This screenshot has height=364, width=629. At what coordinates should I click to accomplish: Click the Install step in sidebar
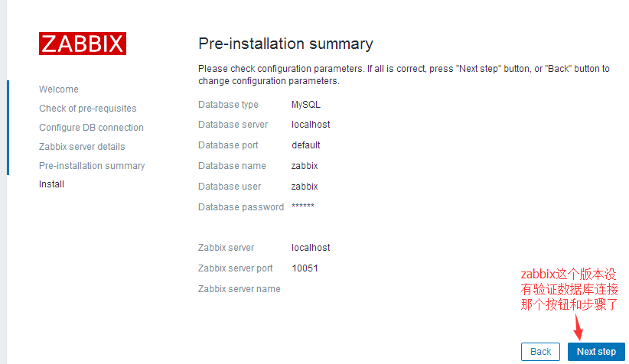click(52, 184)
